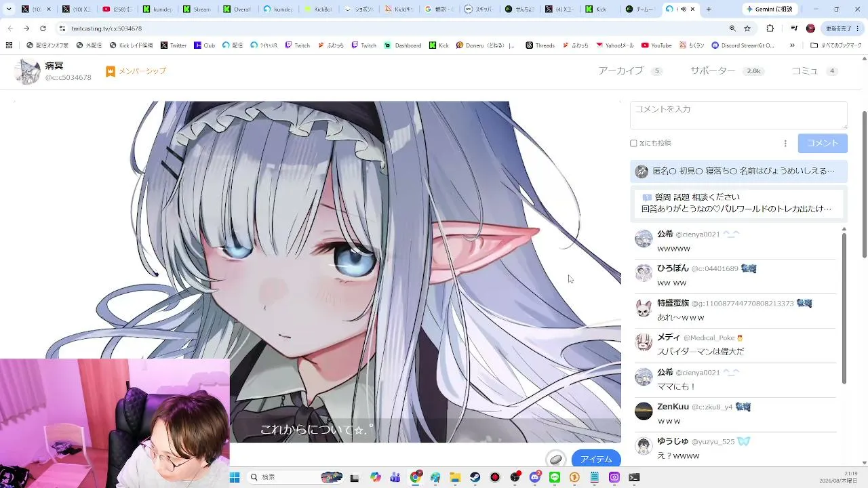Open the コミュ tab

tap(815, 71)
